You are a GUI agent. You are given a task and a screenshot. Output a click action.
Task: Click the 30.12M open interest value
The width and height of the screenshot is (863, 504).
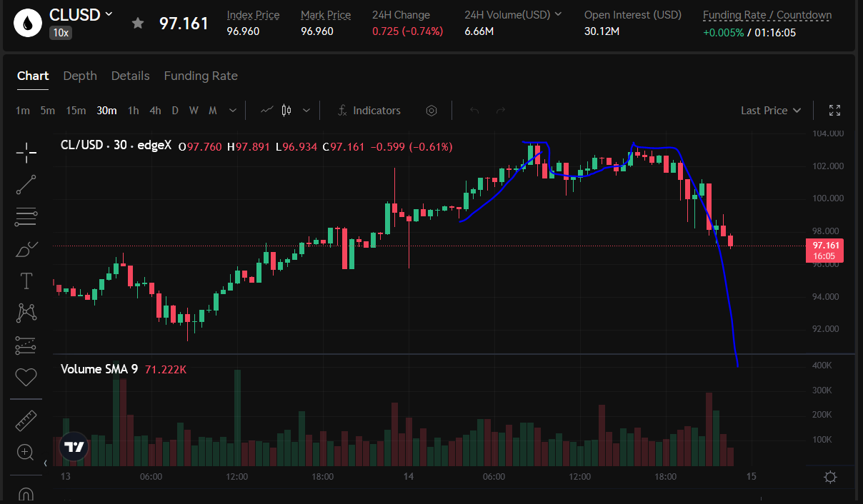tap(602, 31)
